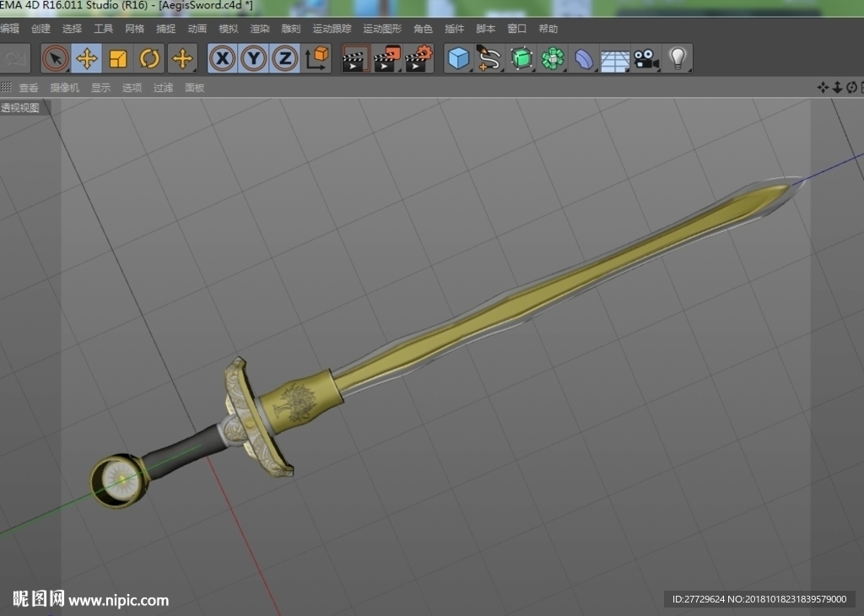Render the active view clapperboard
The width and height of the screenshot is (864, 616).
(x=355, y=58)
